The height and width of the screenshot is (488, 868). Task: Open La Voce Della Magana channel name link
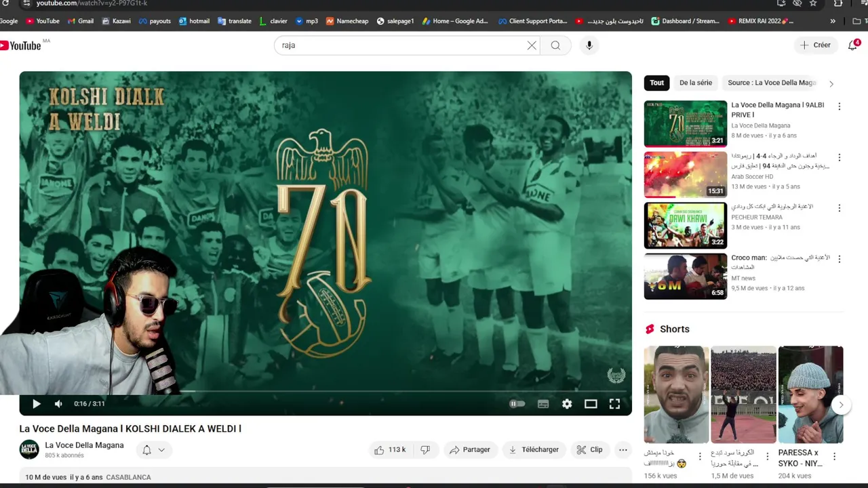[x=84, y=445]
